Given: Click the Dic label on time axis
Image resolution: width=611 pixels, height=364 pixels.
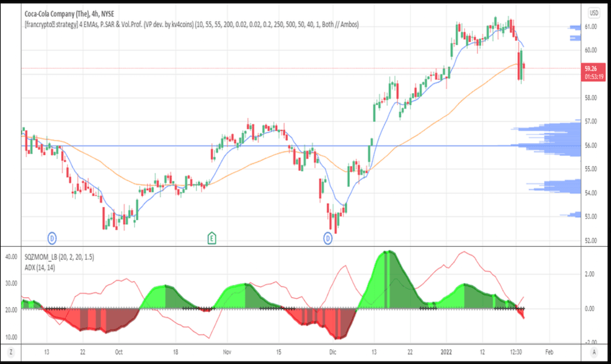Looking at the screenshot, I should pos(332,352).
